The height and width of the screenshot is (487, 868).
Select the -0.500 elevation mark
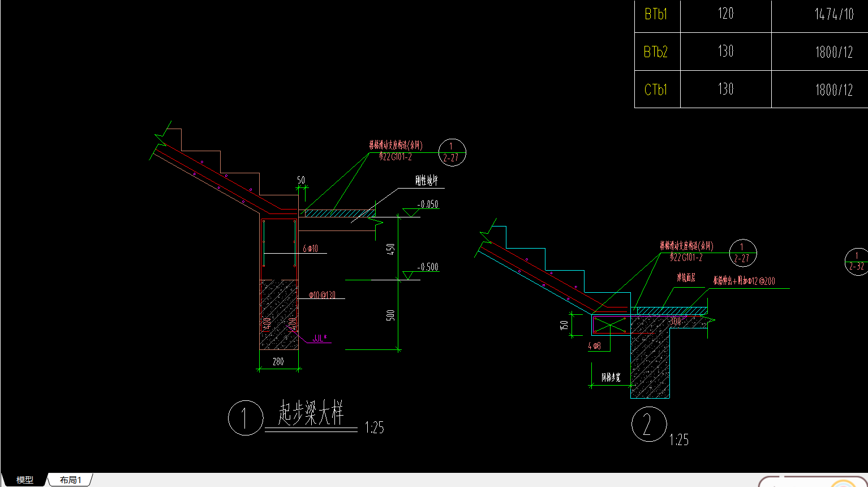[x=428, y=267]
